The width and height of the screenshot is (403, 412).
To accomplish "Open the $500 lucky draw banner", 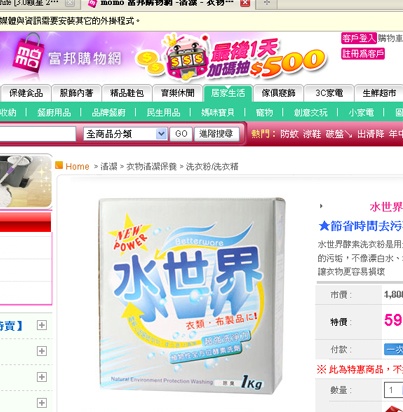I will coord(231,59).
